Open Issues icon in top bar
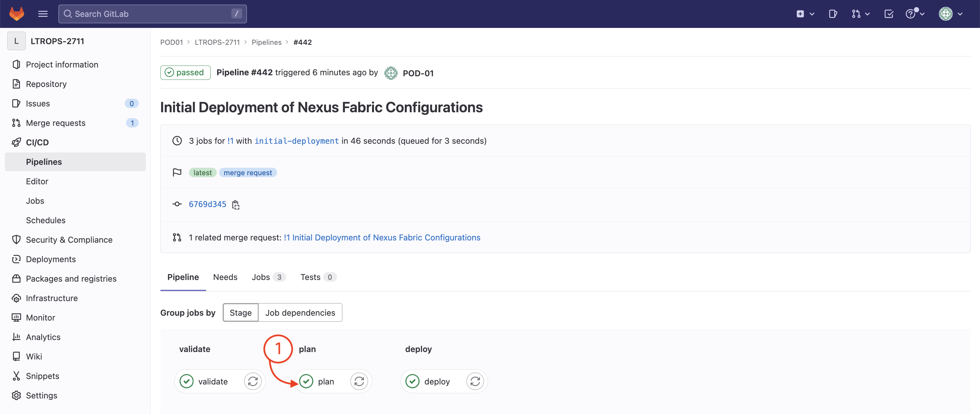Screen dimensions: 980x414 tap(833, 14)
